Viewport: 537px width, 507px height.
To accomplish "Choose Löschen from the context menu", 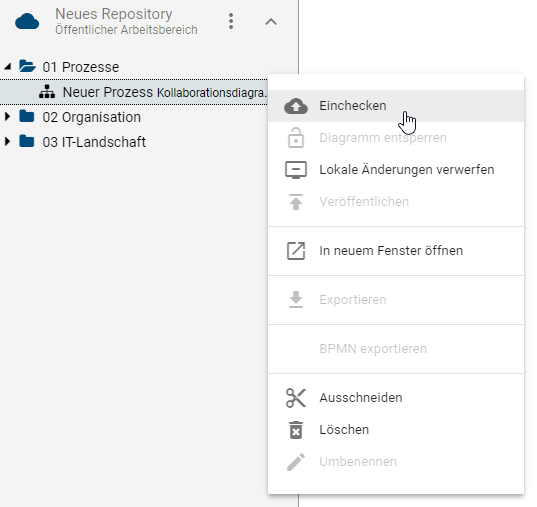I will point(396,430).
